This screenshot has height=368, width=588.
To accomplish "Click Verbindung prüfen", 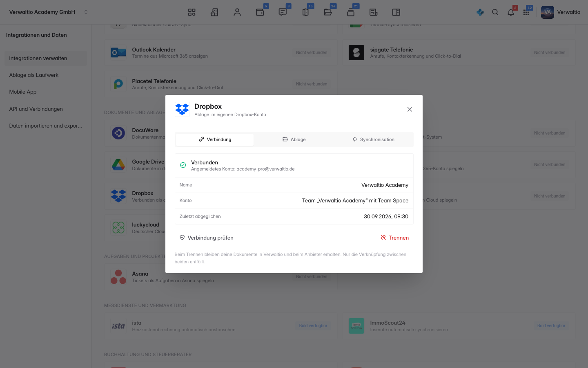I will coord(207,238).
